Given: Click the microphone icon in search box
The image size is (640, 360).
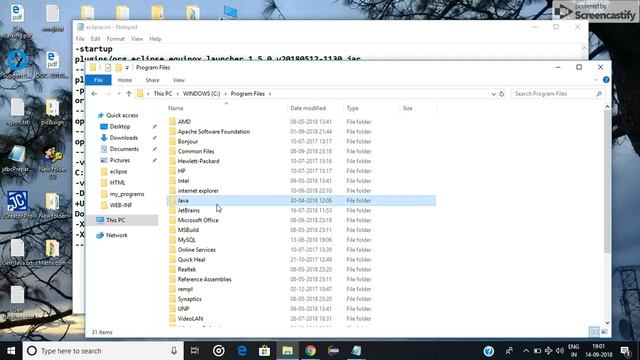Looking at the screenshot, I should click(174, 351).
